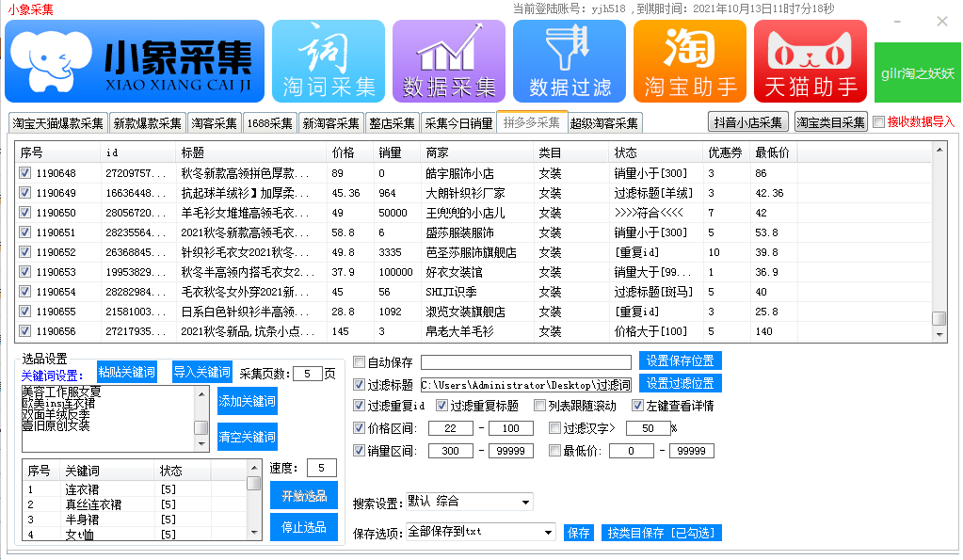This screenshot has width=963, height=560.
Task: Enable the 最低价 checkbox
Action: pos(554,451)
